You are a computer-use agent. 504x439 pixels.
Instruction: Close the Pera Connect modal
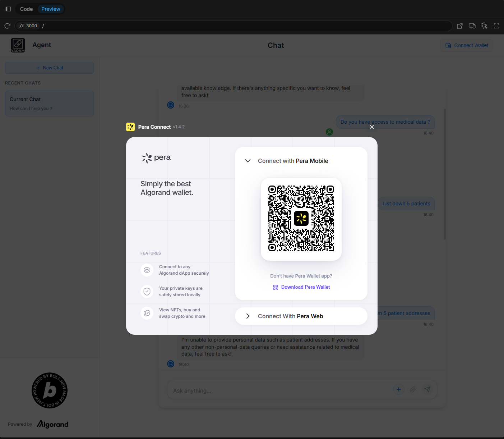click(372, 127)
